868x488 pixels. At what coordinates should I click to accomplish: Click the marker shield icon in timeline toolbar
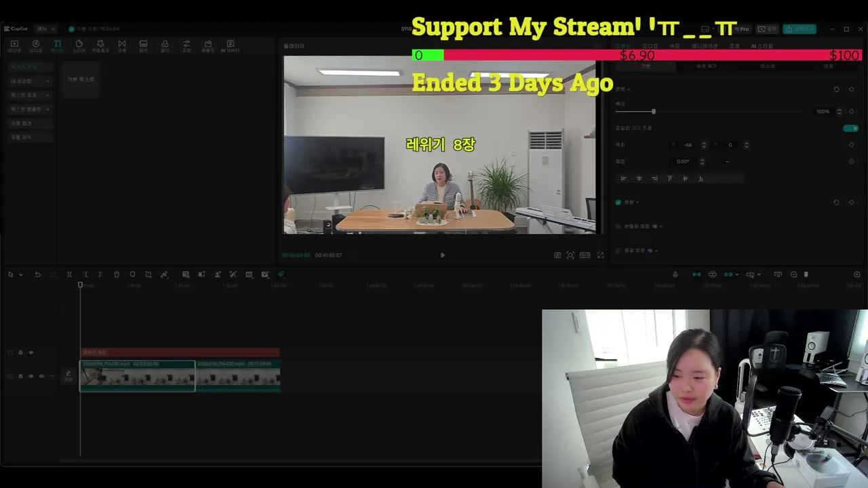pyautogui.click(x=132, y=274)
